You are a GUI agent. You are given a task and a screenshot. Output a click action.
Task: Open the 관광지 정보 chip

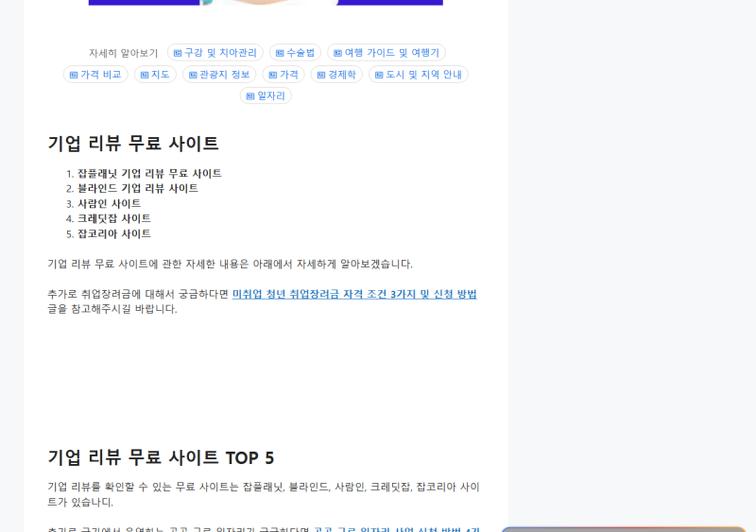[219, 75]
